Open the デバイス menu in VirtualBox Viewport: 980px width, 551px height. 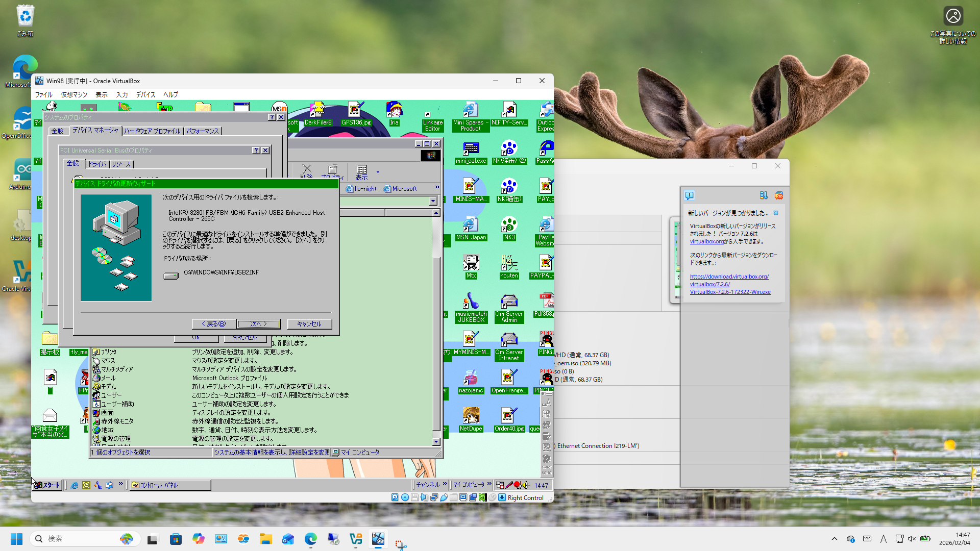tap(145, 94)
